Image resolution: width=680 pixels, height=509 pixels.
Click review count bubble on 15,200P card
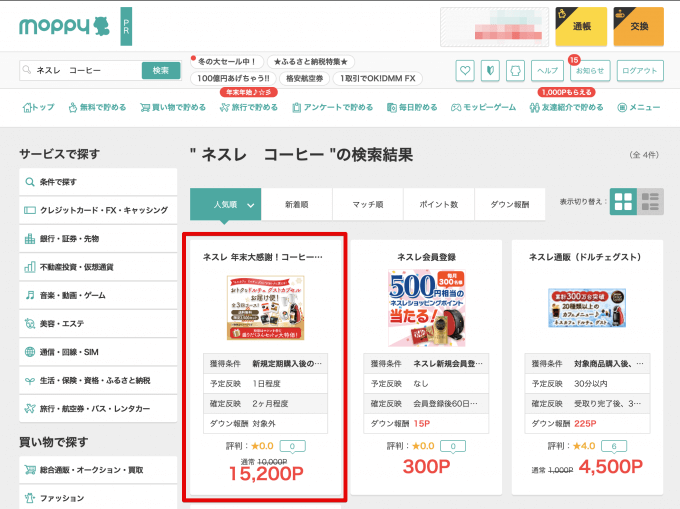point(292,446)
